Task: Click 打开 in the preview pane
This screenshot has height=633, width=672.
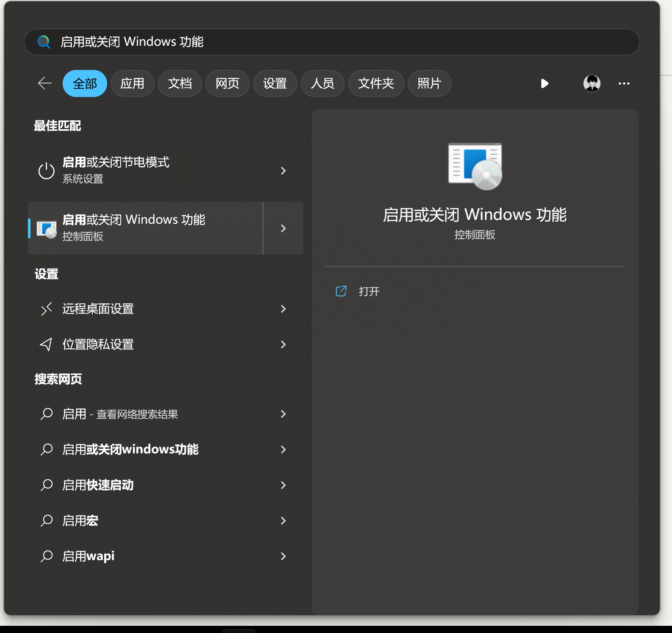Action: tap(369, 292)
